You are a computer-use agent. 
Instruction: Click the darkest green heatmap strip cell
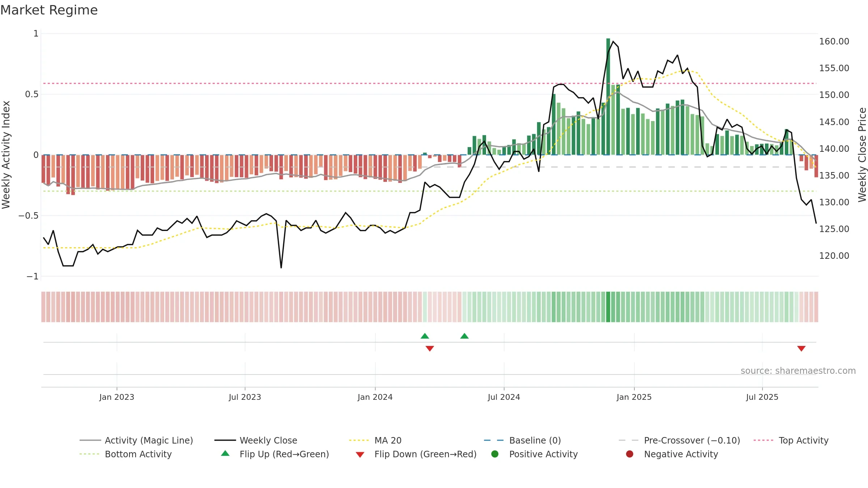pos(608,307)
